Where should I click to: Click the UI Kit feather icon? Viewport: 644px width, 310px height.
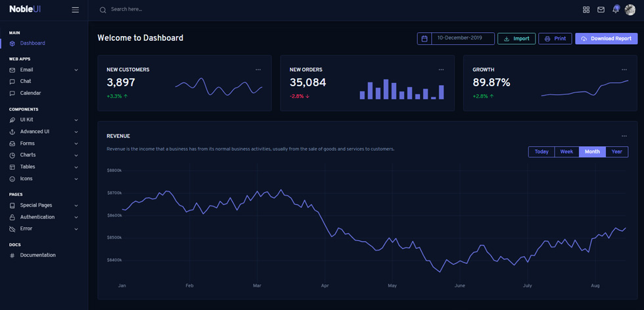pos(12,120)
